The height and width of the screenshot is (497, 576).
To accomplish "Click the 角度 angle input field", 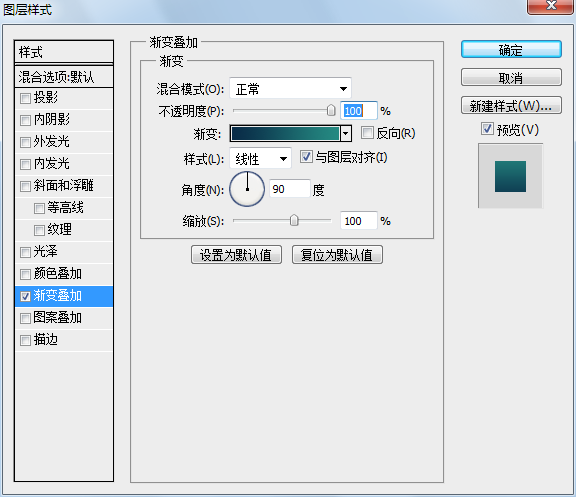I will 290,189.
